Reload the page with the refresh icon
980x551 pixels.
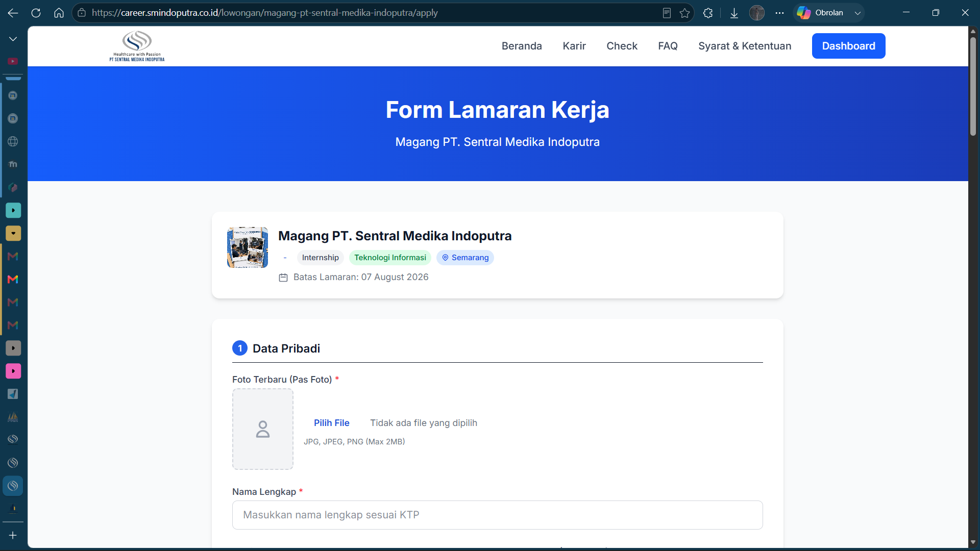[x=36, y=13]
